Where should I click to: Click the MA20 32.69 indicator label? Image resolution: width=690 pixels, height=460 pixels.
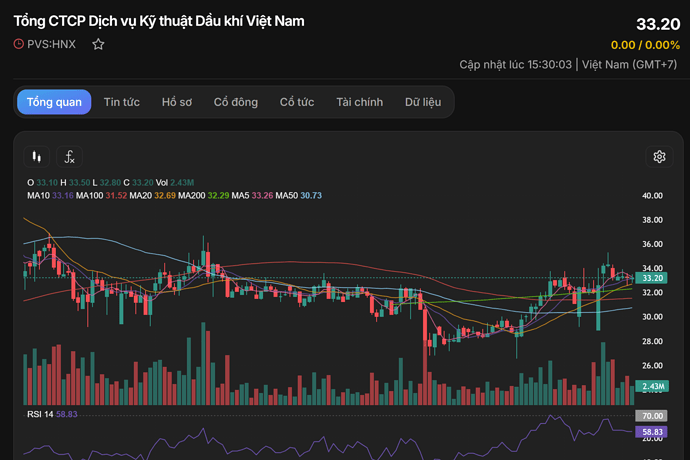tap(152, 195)
